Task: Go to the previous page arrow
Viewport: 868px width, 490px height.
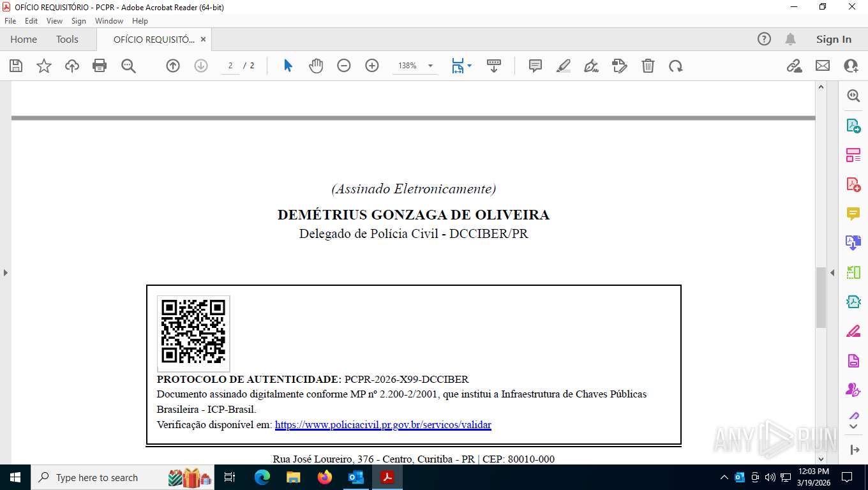Action: click(173, 66)
